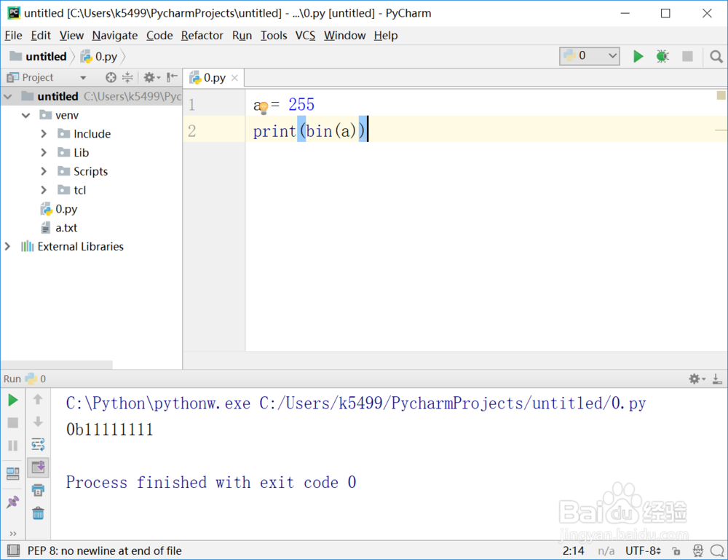Click the inspector hector icon in status bar

point(698,551)
